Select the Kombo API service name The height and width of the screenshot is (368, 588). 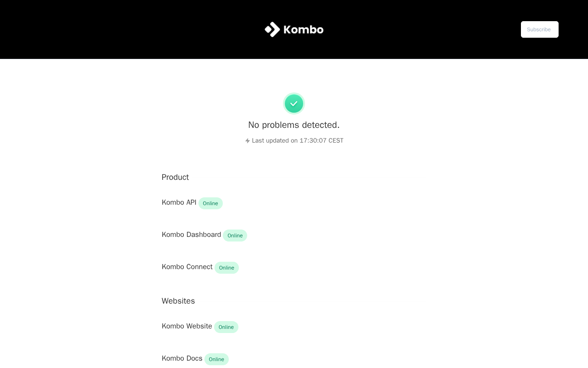click(x=179, y=202)
